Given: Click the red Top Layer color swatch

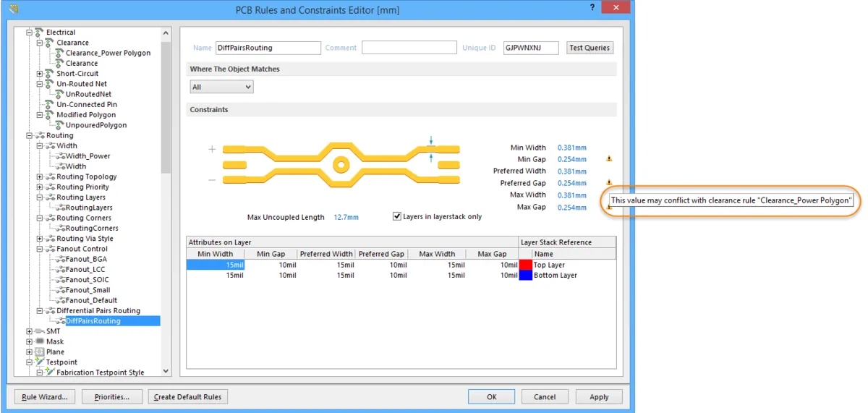Looking at the screenshot, I should tap(526, 265).
